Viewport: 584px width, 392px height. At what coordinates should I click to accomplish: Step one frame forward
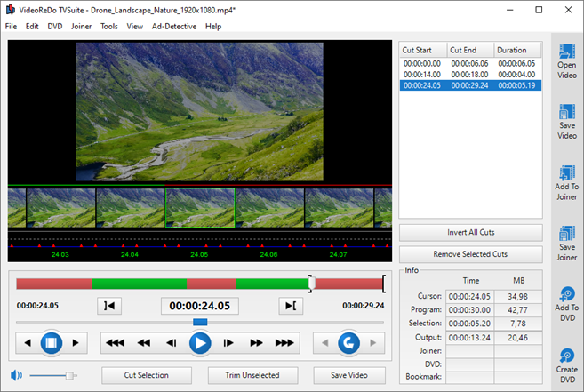tap(228, 343)
